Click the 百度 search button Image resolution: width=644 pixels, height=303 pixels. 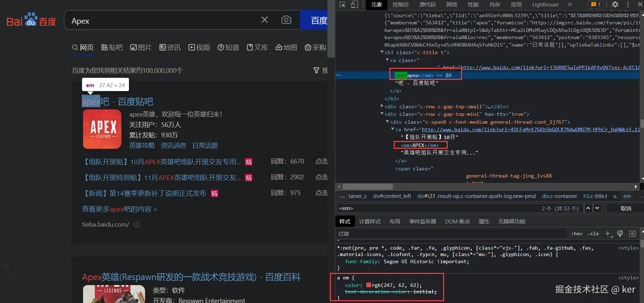click(x=314, y=20)
